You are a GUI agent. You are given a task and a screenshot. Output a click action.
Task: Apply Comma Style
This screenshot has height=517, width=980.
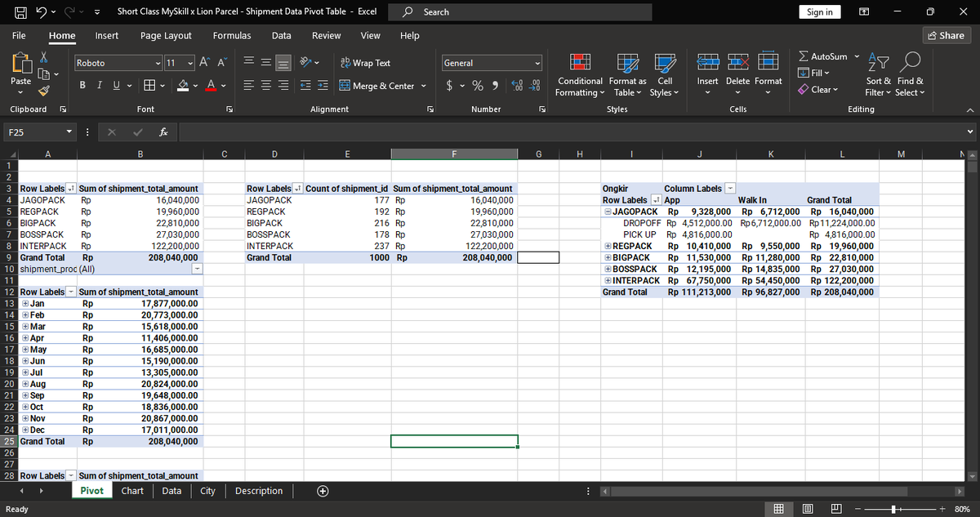point(497,86)
